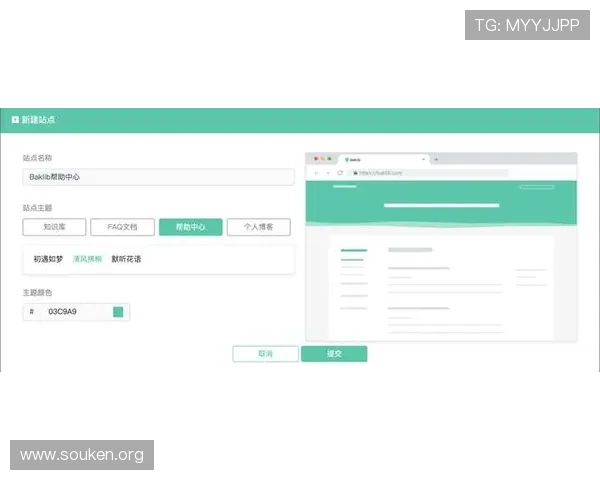This screenshot has height=480, width=600.
Task: Click the red window dot in preview
Action: (315, 159)
